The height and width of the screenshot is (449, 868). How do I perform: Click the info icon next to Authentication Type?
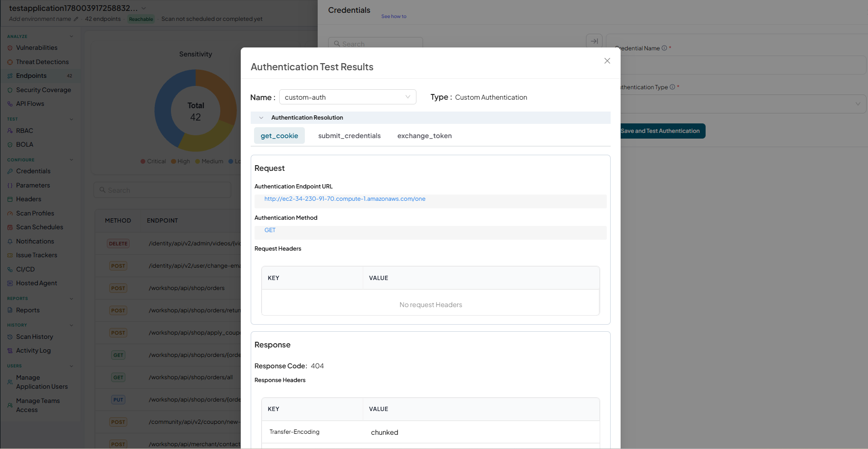point(672,87)
